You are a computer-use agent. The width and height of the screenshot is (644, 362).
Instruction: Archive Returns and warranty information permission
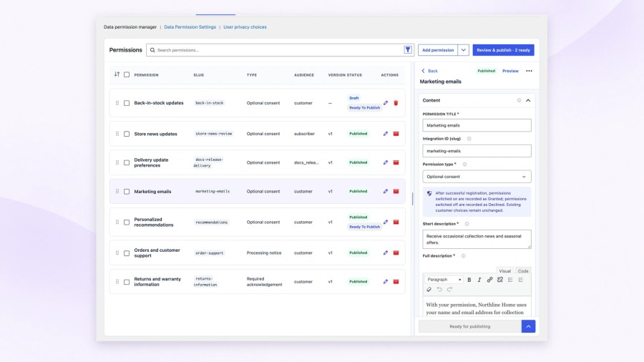point(396,282)
